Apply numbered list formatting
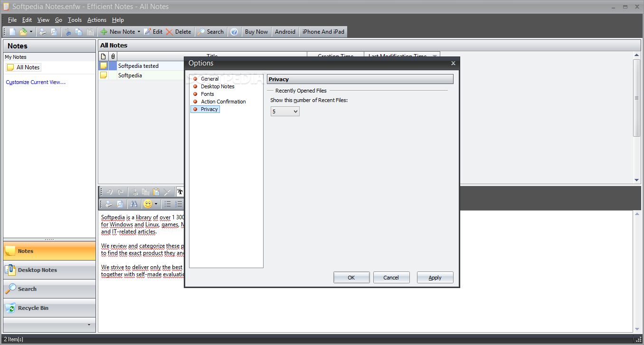The height and width of the screenshot is (345, 644). [x=179, y=204]
